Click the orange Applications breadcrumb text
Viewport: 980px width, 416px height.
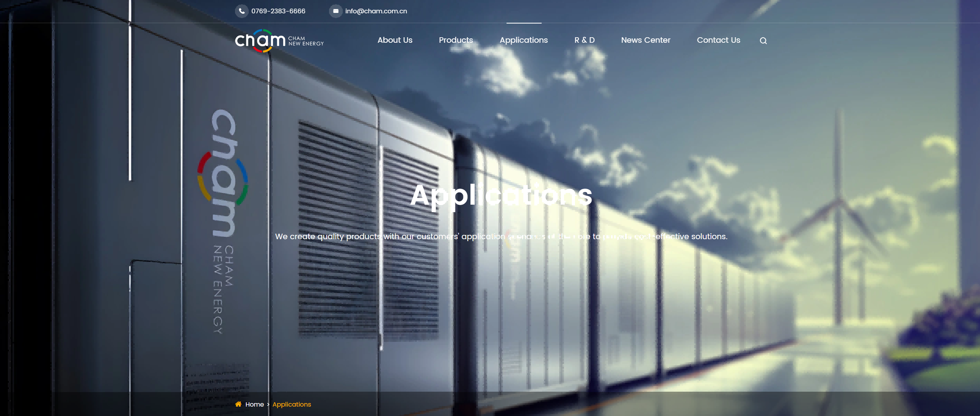click(x=291, y=404)
